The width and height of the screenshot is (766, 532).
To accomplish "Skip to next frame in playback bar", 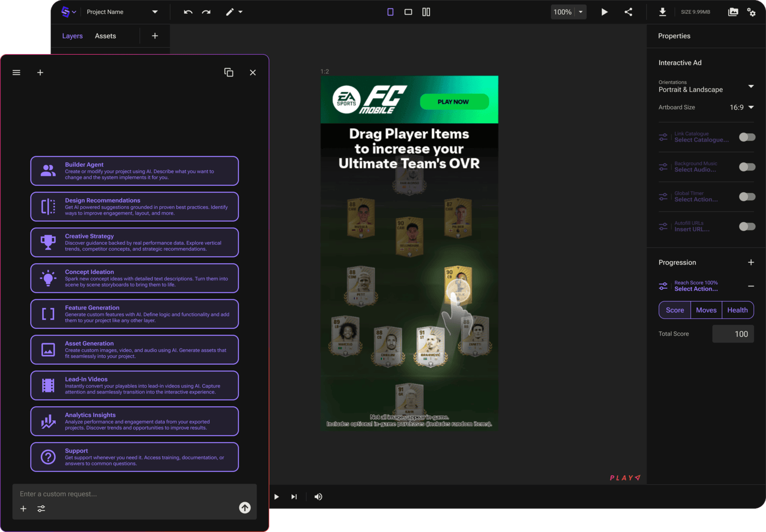I will point(294,497).
